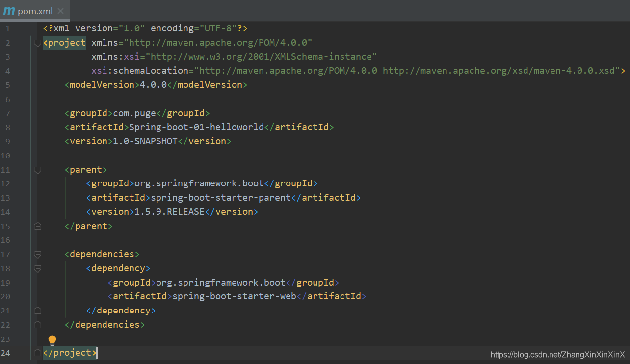Click the version value 1.5.9.RELEASE

click(169, 212)
